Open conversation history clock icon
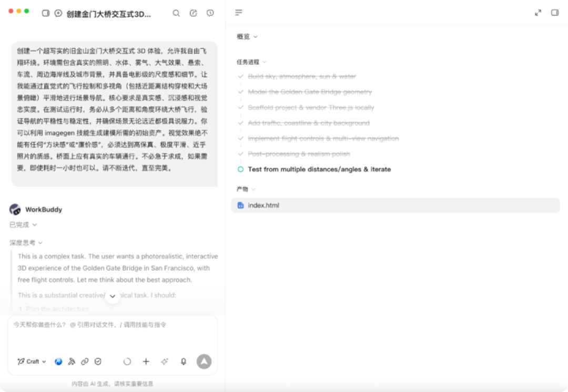Image resolution: width=568 pixels, height=392 pixels. 210,13
